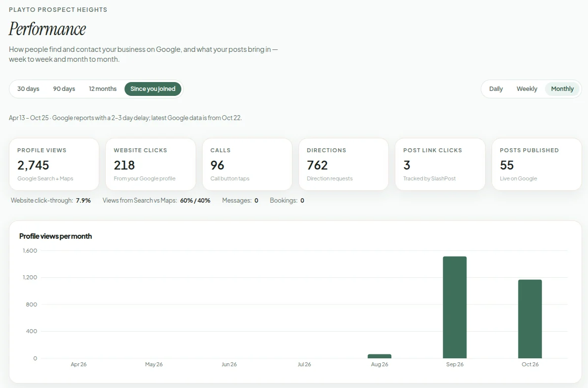Click the 1,600 y-axis label
Image resolution: width=588 pixels, height=388 pixels.
pos(30,251)
